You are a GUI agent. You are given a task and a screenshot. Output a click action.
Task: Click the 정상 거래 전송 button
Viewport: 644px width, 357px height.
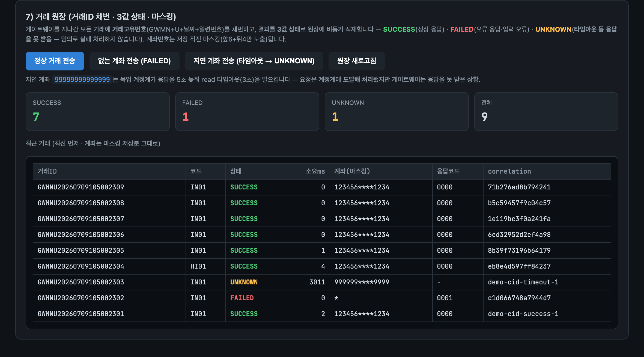tap(55, 61)
